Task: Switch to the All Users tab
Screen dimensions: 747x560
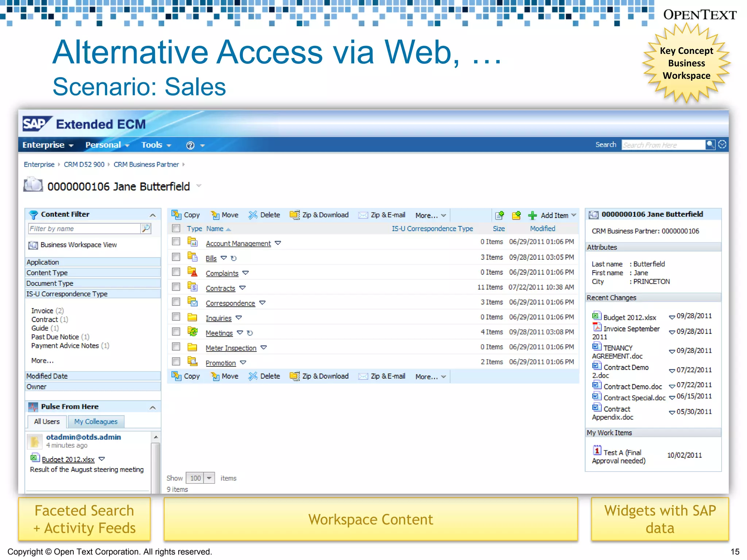Action: (47, 421)
